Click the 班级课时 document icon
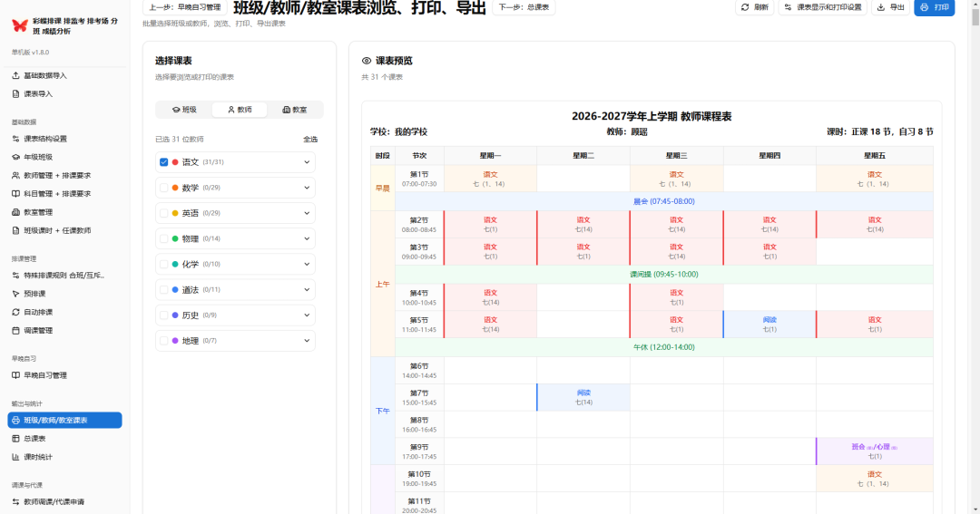980x514 pixels. pyautogui.click(x=15, y=230)
